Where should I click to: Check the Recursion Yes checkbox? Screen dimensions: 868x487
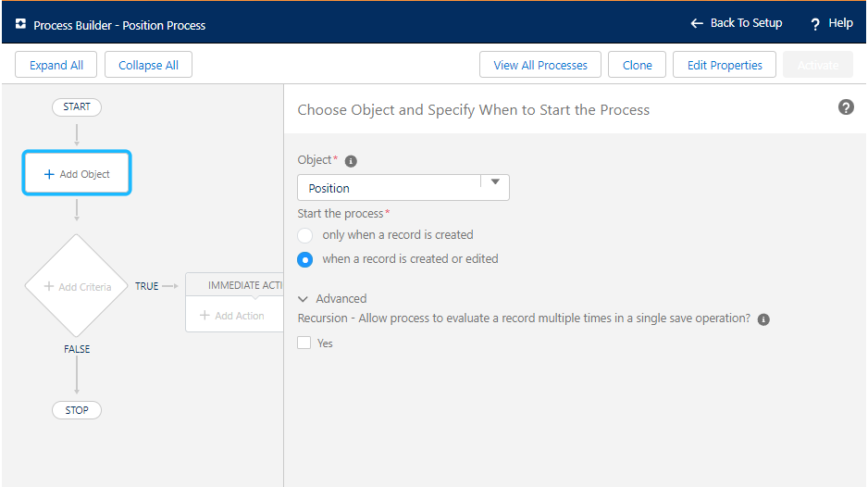tap(304, 343)
